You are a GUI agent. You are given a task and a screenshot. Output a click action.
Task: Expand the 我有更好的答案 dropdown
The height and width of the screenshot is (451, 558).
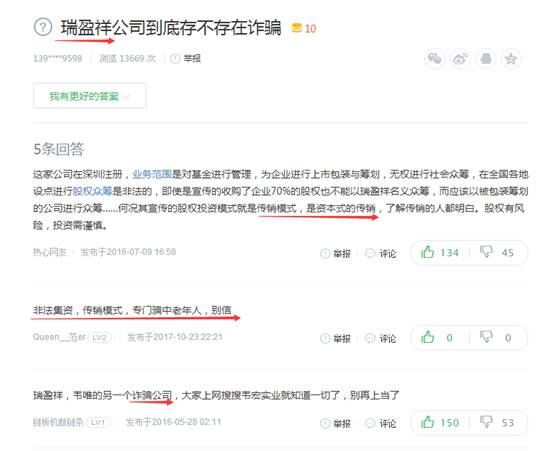pyautogui.click(x=90, y=96)
